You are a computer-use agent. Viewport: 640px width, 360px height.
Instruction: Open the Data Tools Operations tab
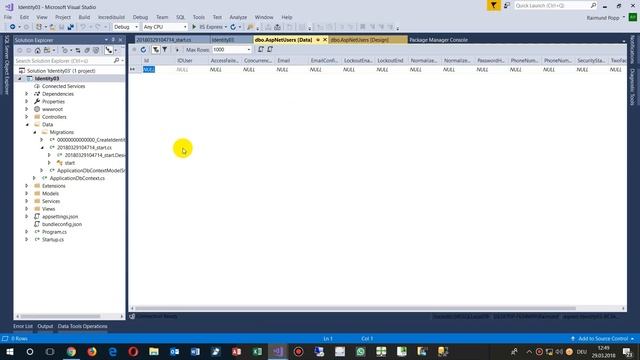82,326
